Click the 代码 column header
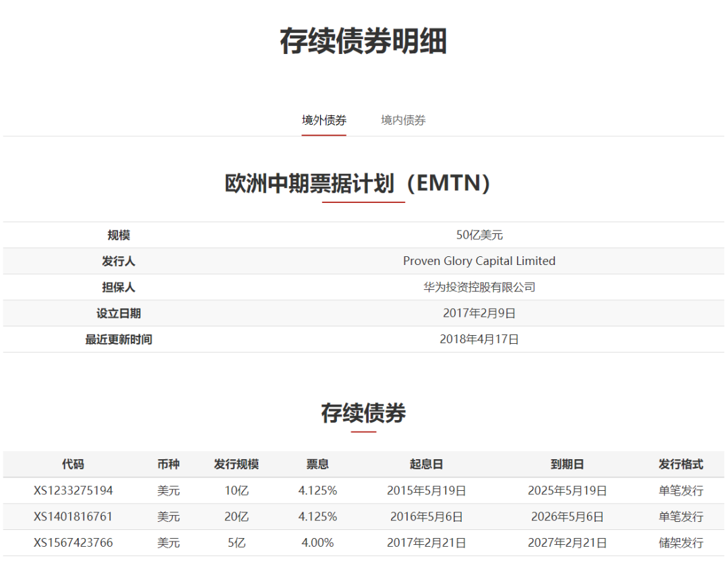728x561 pixels. (x=73, y=465)
